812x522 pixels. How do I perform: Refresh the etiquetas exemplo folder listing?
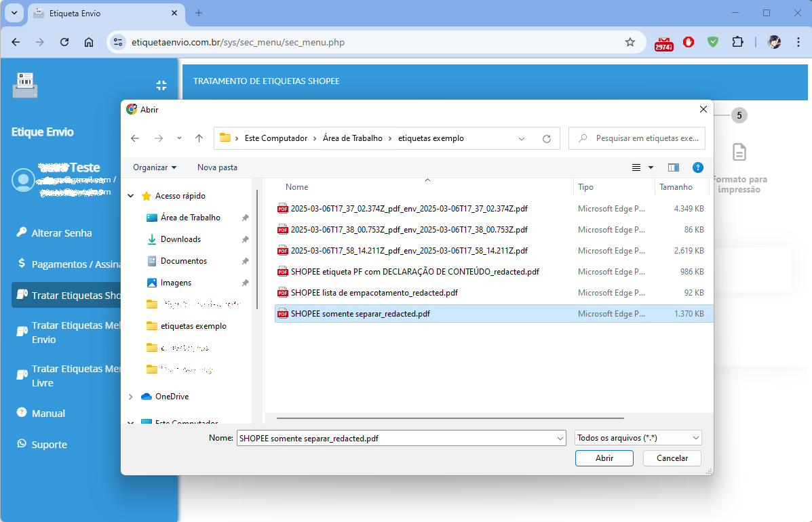546,139
